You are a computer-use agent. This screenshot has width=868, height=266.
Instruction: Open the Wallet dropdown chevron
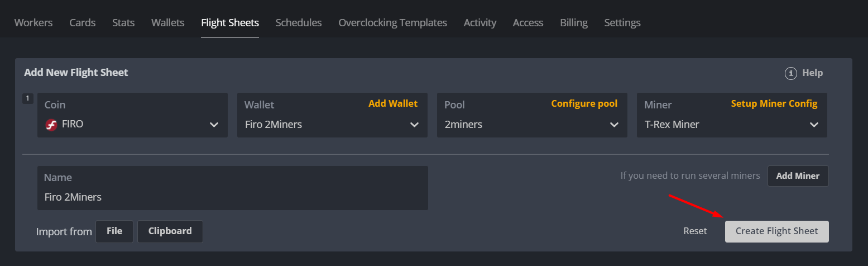tap(414, 125)
